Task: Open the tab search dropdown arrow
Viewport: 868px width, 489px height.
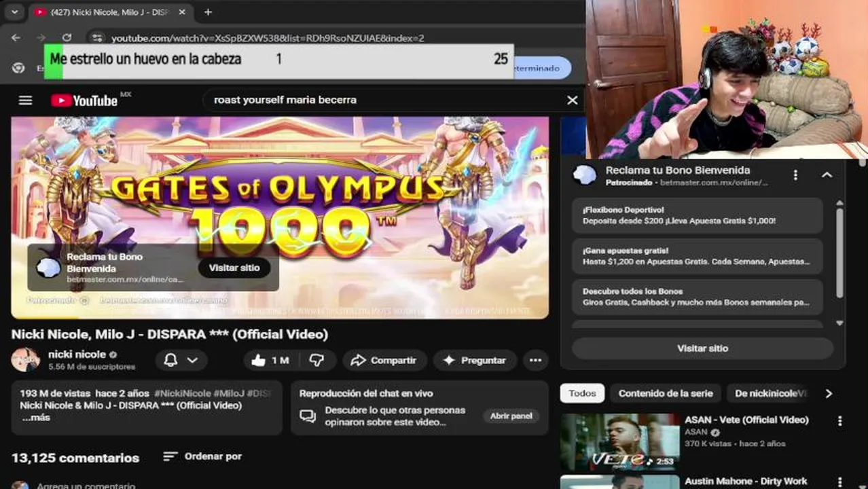Action: click(14, 12)
